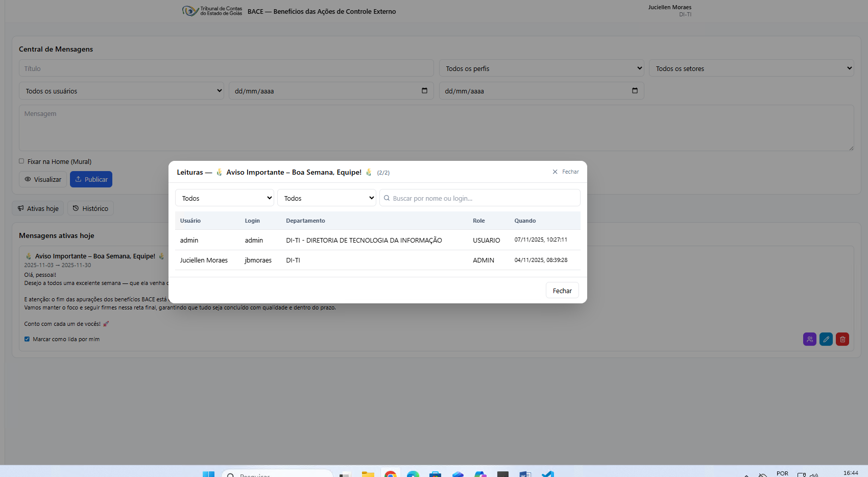The width and height of the screenshot is (868, 477).
Task: Toggle Fixar na Home (Mural) checkbox
Action: click(x=21, y=161)
